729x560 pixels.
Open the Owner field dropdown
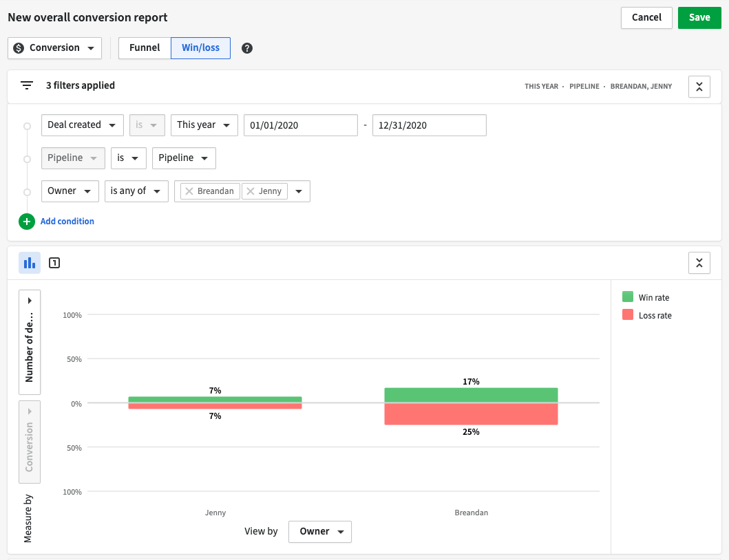point(70,191)
